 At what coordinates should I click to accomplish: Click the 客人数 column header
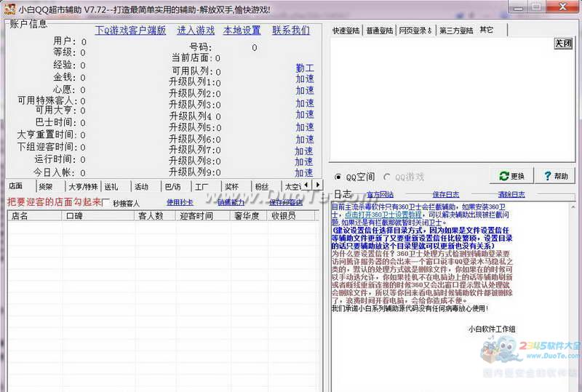[155, 216]
